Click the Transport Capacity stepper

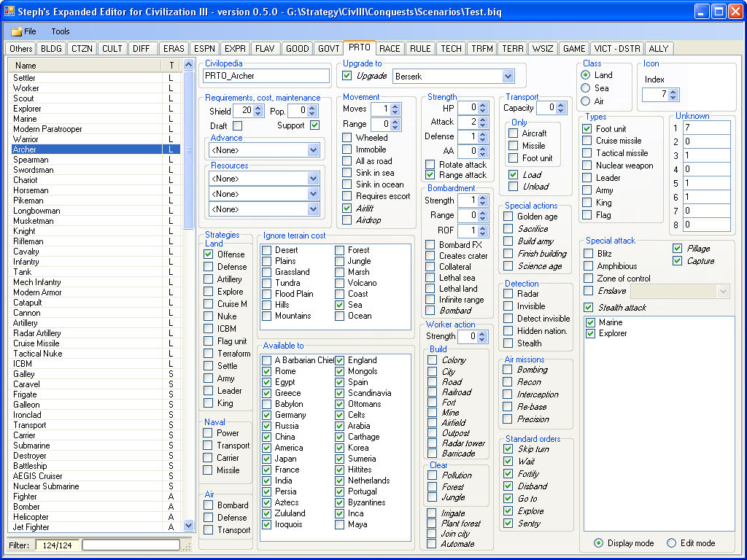(x=561, y=108)
